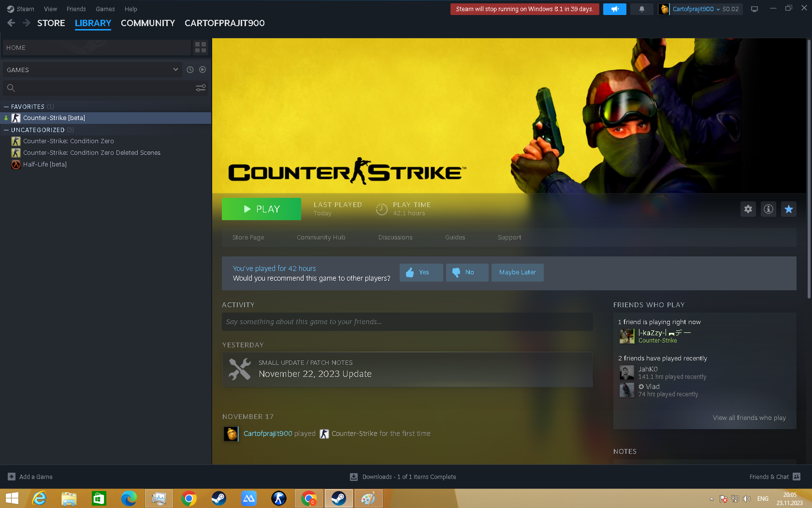Open game info via the info icon

click(768, 209)
